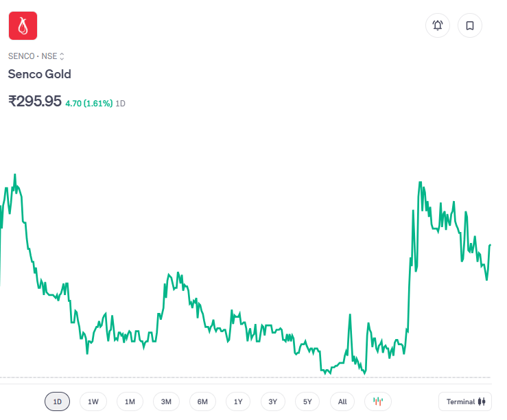The height and width of the screenshot is (420, 507).
Task: Show the 3M price chart
Action: pyautogui.click(x=166, y=401)
